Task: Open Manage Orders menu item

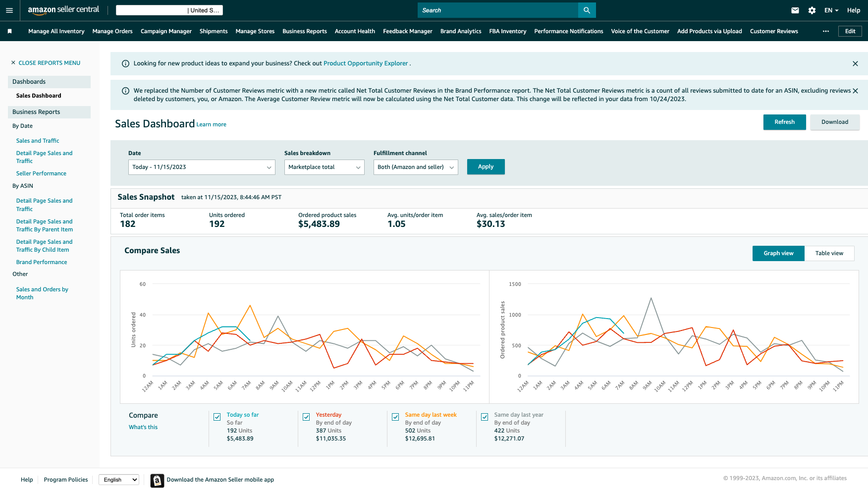Action: tap(112, 31)
